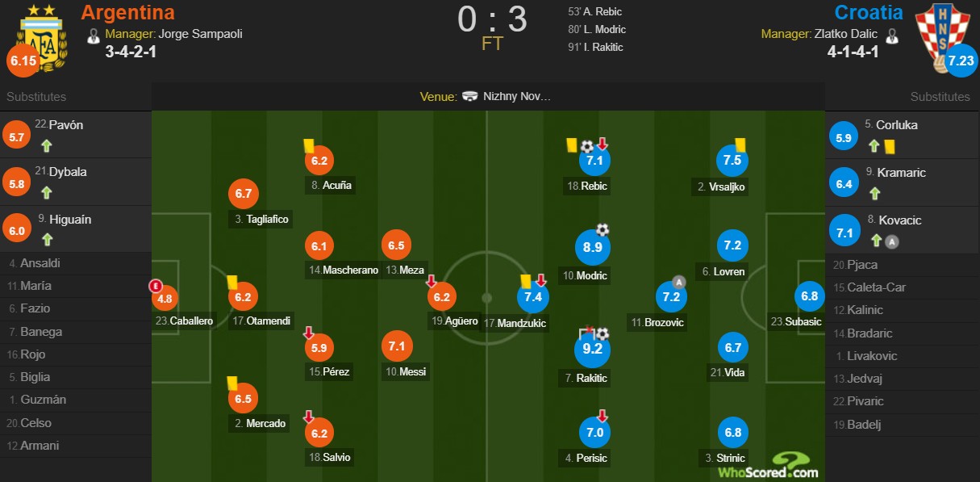Click Pavón's green substitute arrow
Viewport: 980px width, 482px height.
[47, 146]
